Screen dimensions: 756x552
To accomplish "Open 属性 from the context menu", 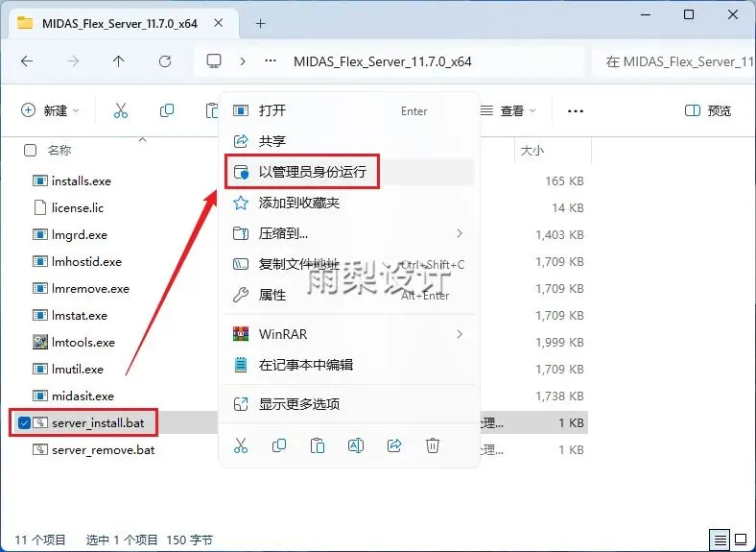I will coord(349,295).
